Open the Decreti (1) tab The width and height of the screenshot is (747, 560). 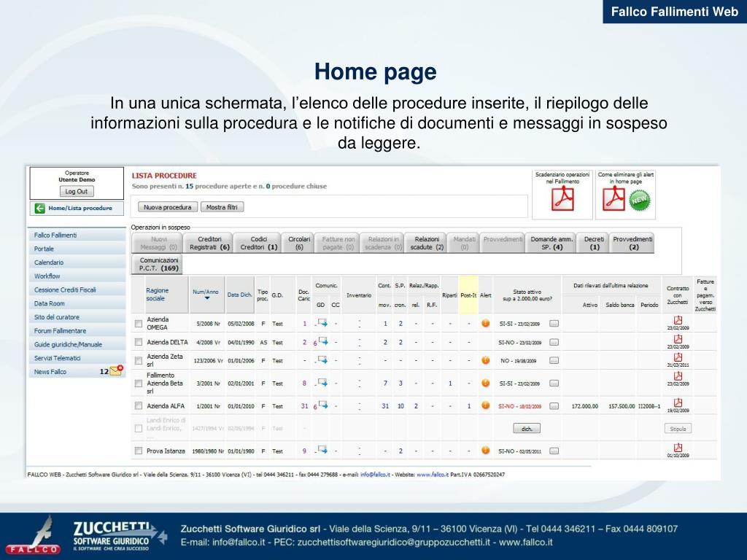tap(594, 243)
